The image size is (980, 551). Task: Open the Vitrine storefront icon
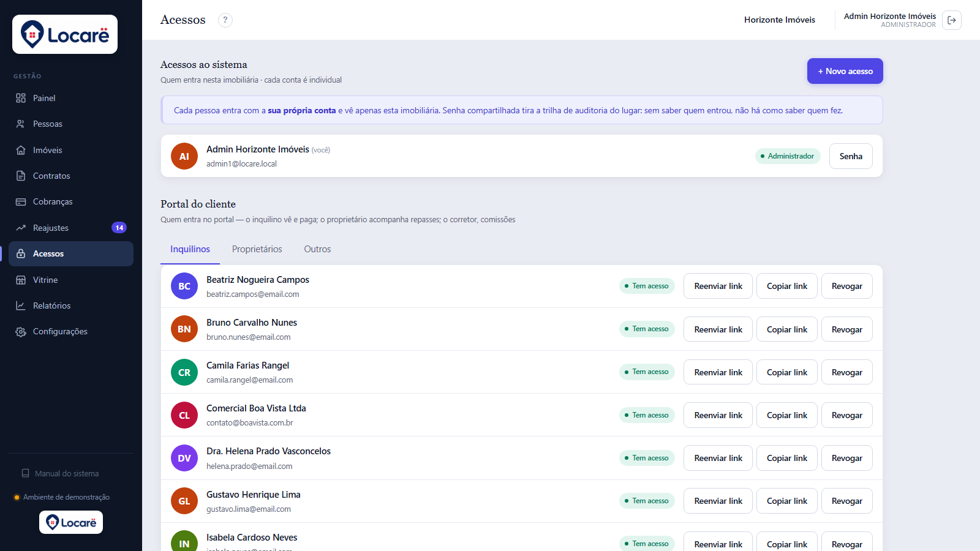21,280
